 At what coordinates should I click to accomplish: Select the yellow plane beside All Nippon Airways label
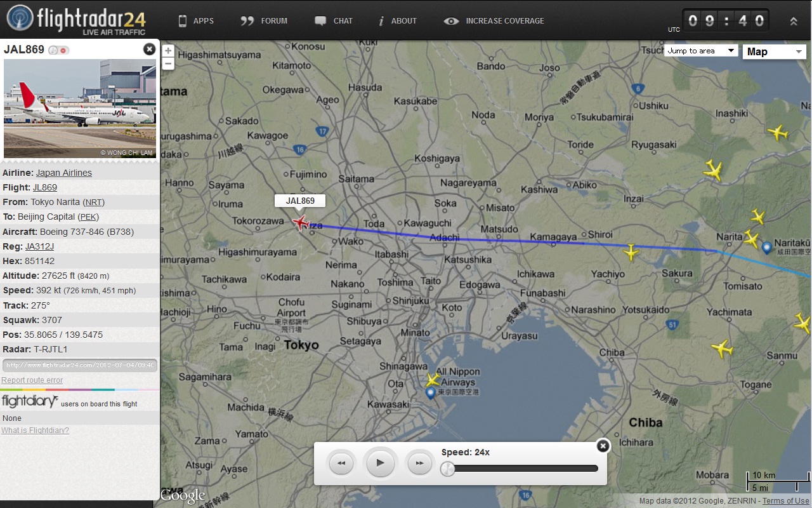[433, 380]
